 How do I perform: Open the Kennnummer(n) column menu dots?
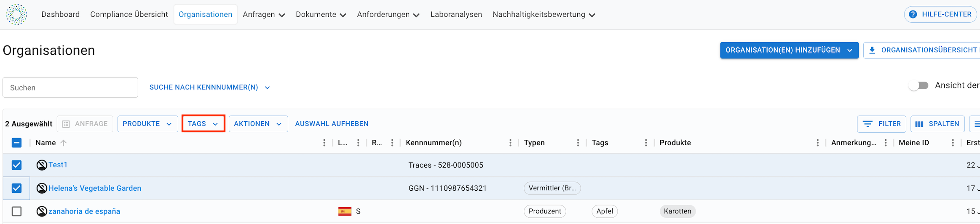[x=510, y=143]
